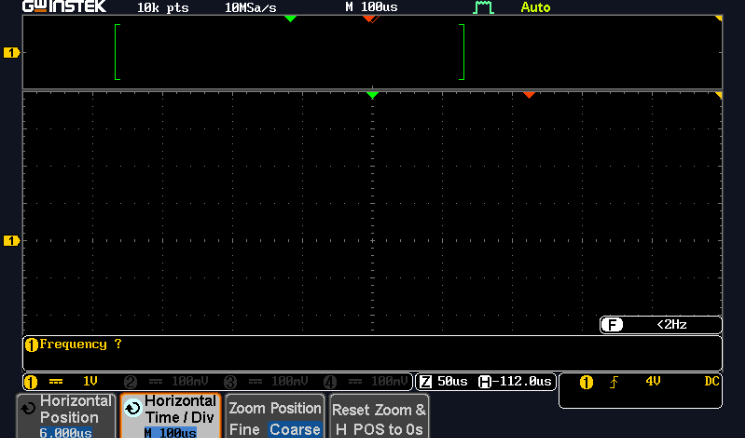
Task: Click the knob icon on Horizontal Position
Action: 28,408
